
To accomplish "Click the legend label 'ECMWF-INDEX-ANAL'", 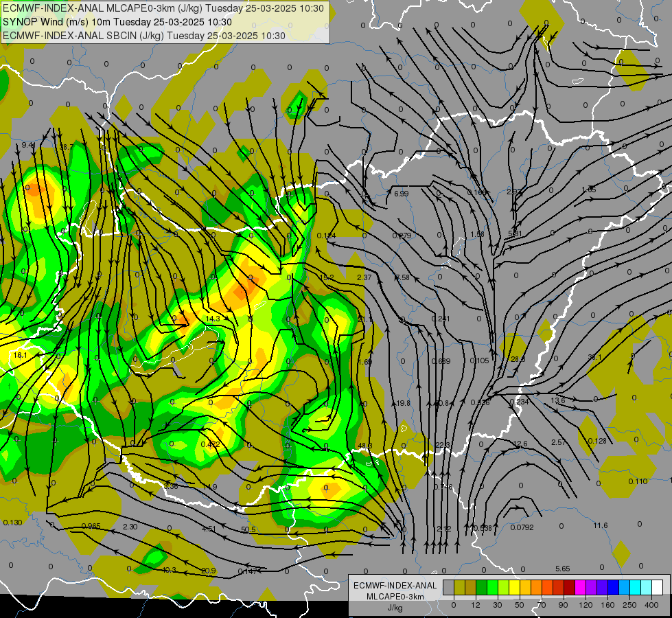I will [395, 586].
